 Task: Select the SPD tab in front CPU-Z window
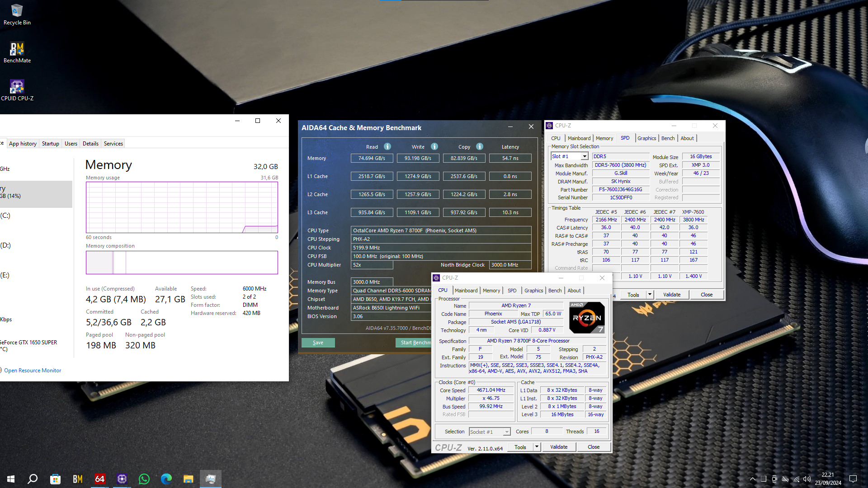click(512, 291)
